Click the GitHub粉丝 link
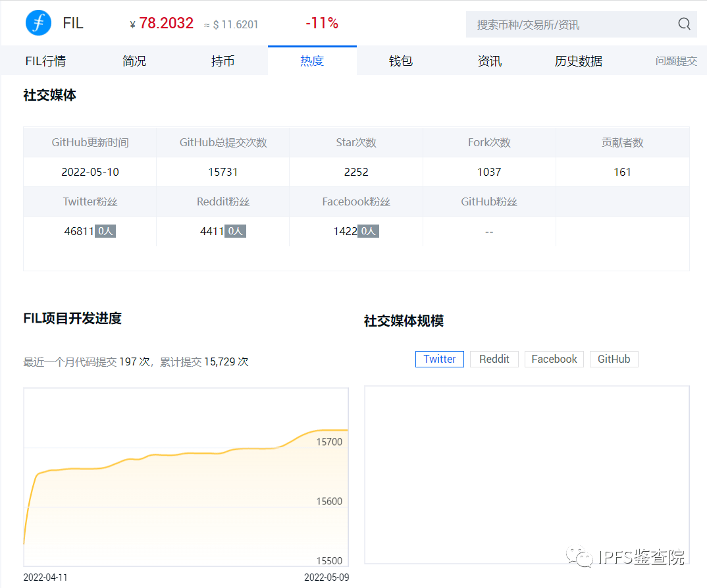 coord(489,201)
